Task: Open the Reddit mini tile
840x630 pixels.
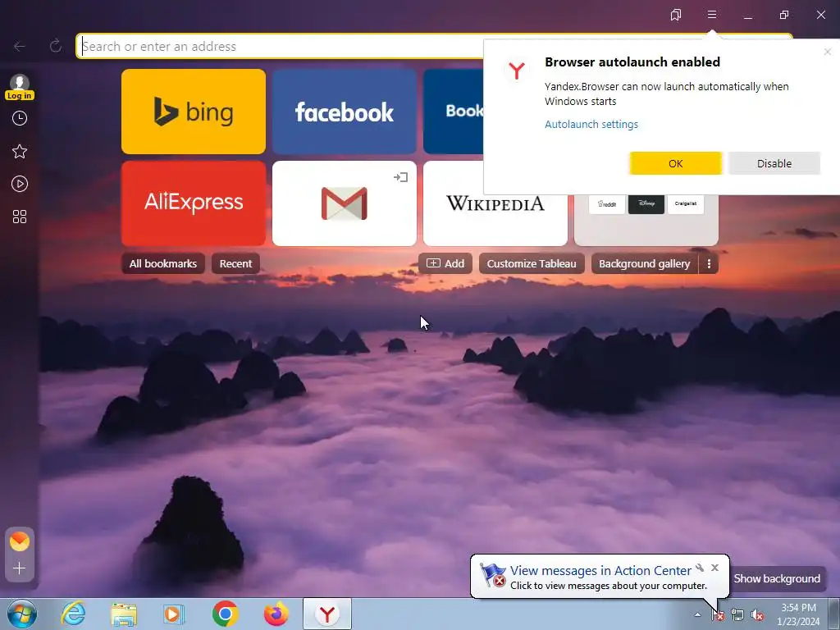Action: tap(607, 204)
